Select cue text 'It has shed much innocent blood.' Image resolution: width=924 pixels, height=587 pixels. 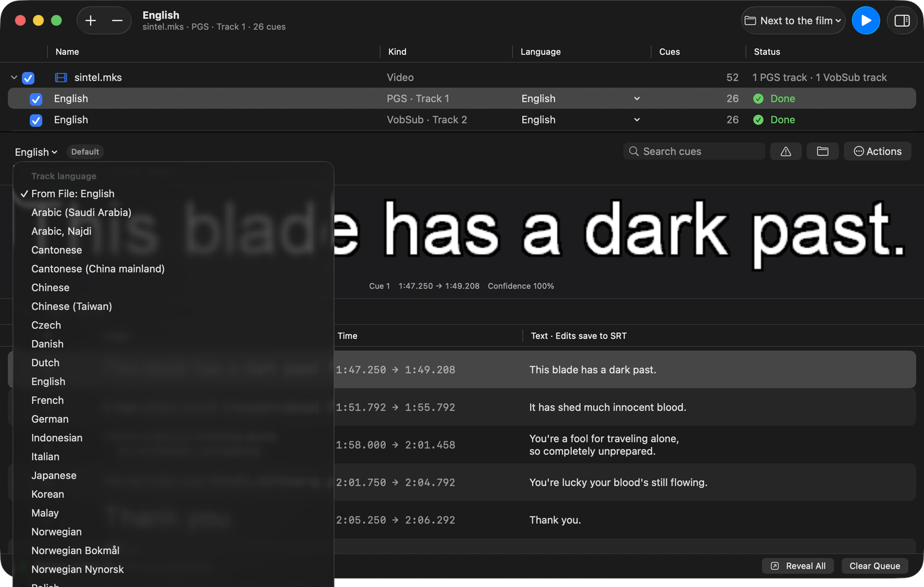coord(608,408)
